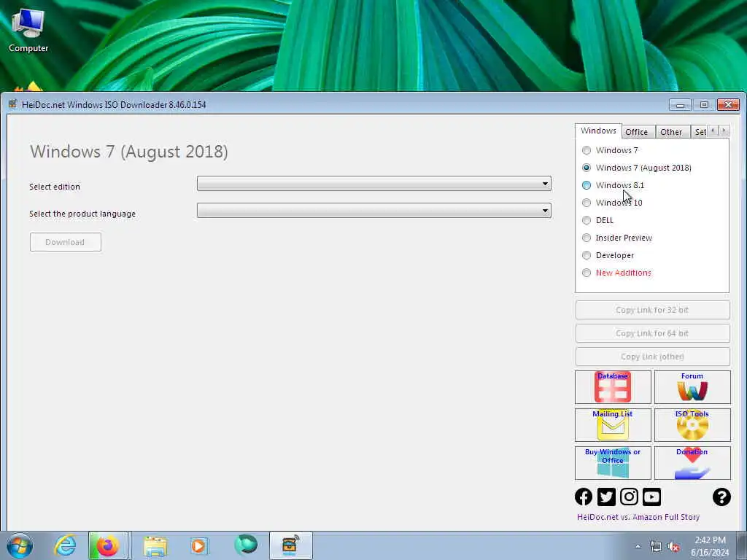Launch Internet Explorer from taskbar
The width and height of the screenshot is (747, 560).
point(65,545)
